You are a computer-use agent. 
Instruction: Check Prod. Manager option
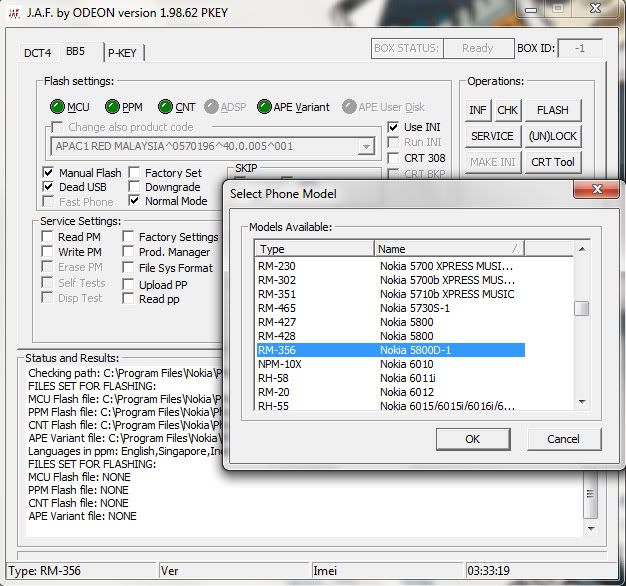click(x=128, y=251)
